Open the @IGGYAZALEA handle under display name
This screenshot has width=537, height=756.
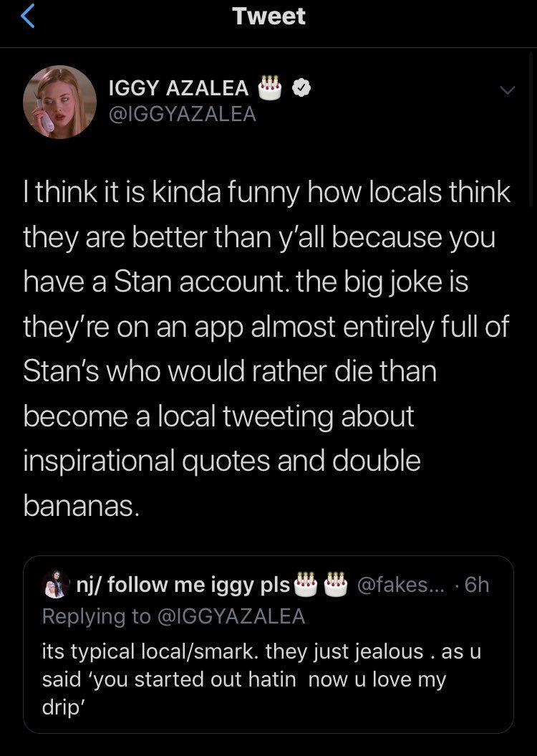click(x=183, y=114)
